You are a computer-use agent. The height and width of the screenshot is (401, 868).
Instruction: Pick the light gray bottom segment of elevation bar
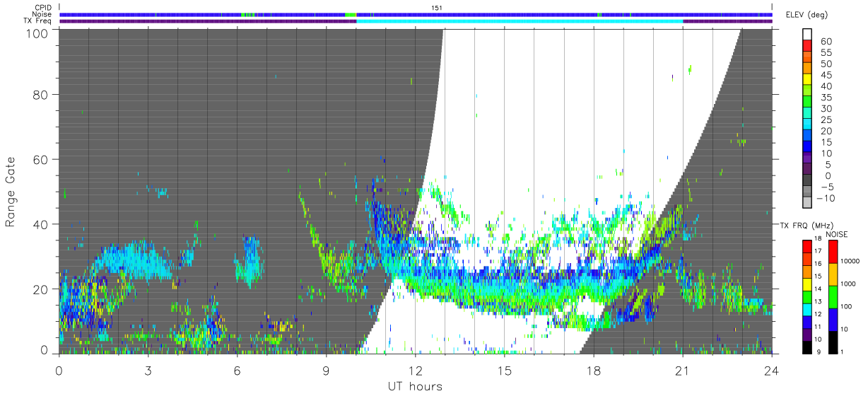[x=809, y=202]
